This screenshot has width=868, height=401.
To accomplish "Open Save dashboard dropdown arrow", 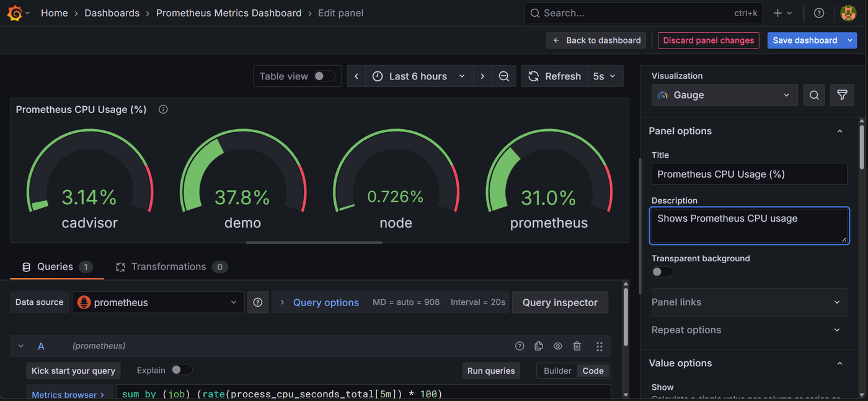I will (x=849, y=40).
